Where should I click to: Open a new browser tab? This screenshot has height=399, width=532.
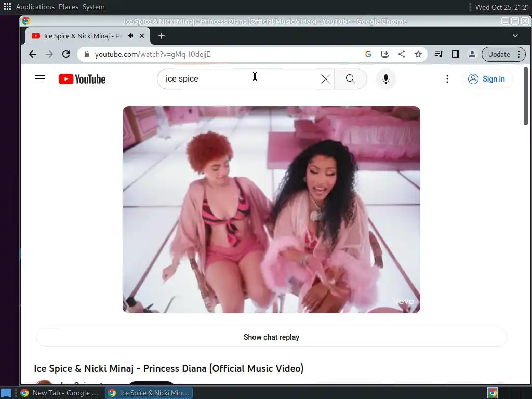pyautogui.click(x=162, y=36)
